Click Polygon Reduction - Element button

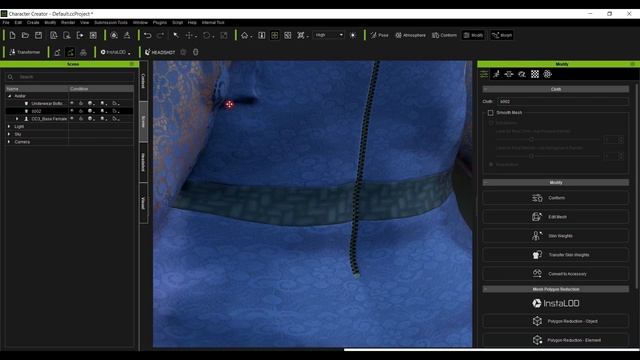[x=556, y=340]
